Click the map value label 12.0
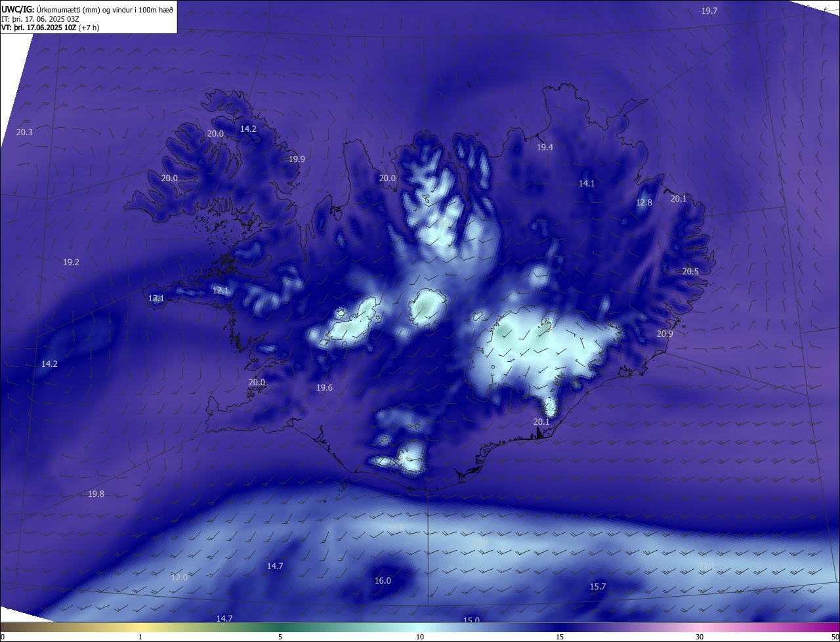Image resolution: width=840 pixels, height=642 pixels. (x=179, y=577)
